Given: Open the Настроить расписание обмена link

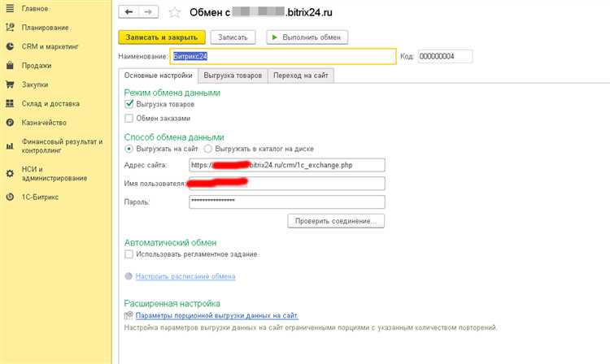Looking at the screenshot, I should point(185,276).
